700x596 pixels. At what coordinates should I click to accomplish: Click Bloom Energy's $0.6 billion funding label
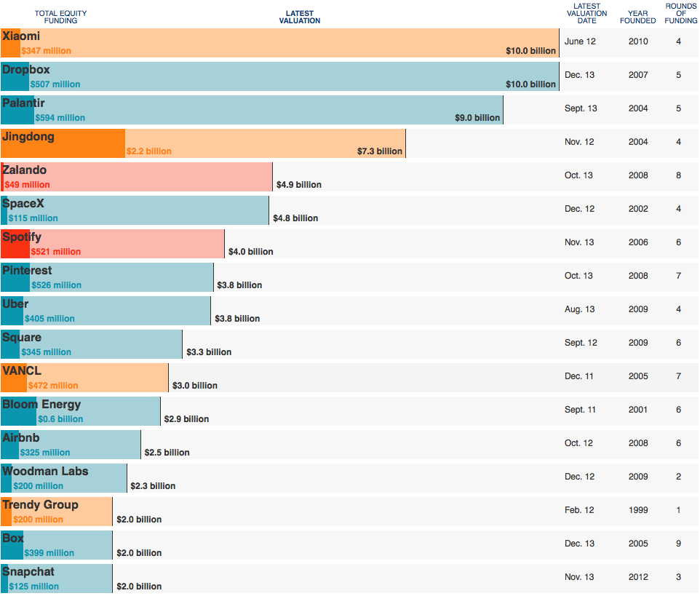[x=60, y=419]
